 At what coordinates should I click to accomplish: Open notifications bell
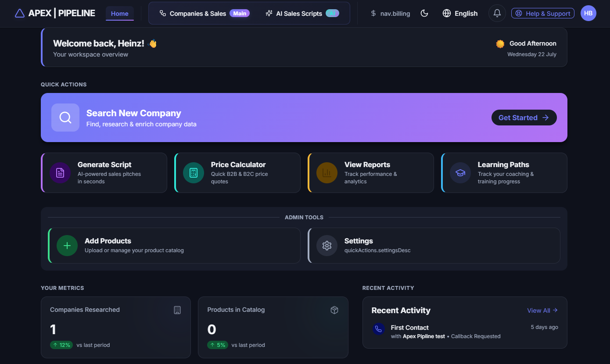(497, 13)
